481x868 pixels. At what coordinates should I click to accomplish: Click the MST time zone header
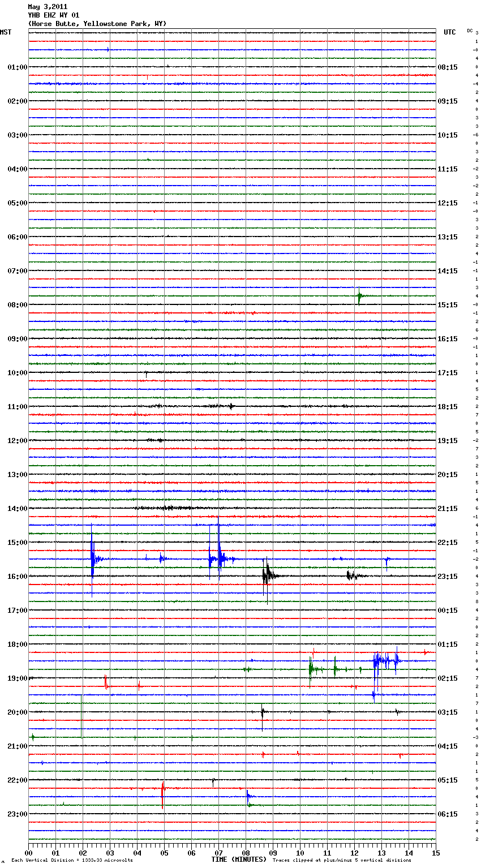[x=6, y=32]
